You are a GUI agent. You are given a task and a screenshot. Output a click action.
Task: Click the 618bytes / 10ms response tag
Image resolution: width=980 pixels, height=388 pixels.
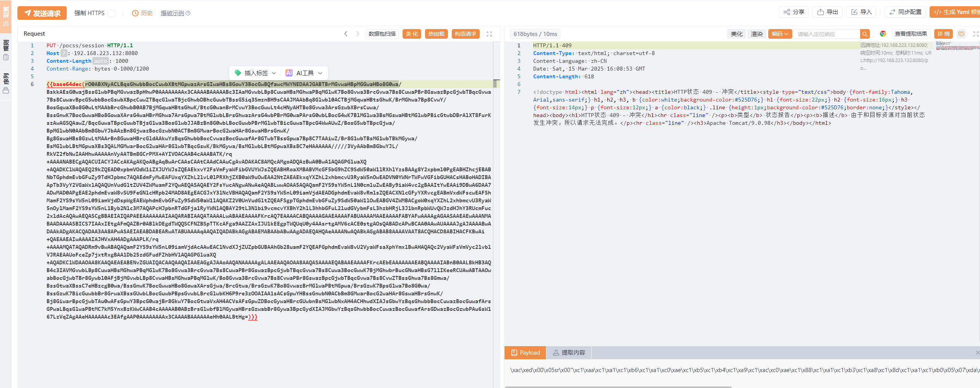point(535,34)
